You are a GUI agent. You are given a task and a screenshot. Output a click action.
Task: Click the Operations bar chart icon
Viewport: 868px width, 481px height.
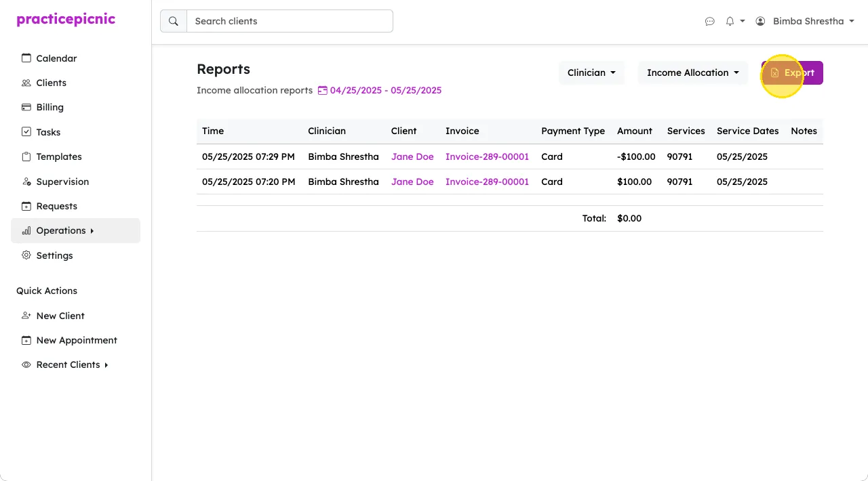pos(26,230)
